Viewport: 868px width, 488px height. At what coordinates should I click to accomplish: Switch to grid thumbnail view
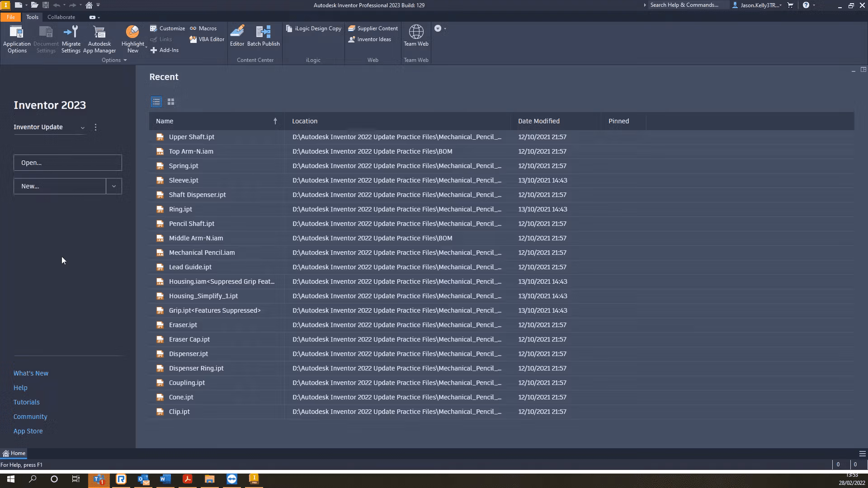pos(171,102)
